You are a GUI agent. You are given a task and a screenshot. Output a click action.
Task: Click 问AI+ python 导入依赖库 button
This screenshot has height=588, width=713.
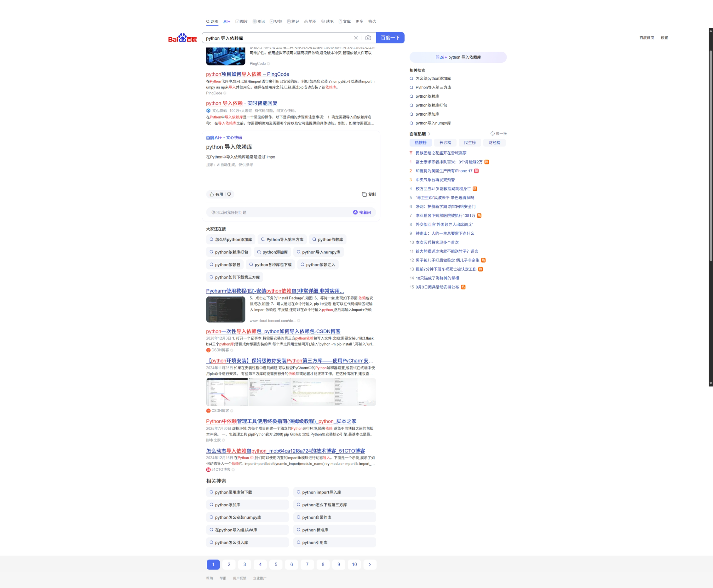click(458, 57)
